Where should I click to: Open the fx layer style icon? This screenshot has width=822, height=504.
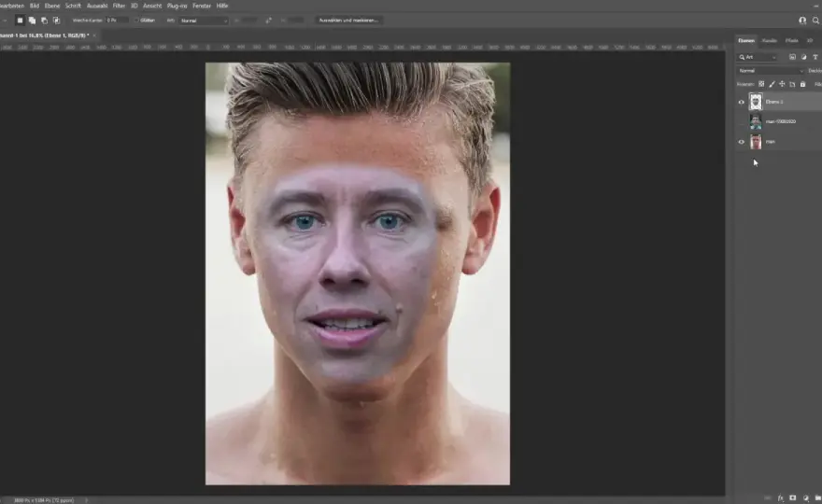(781, 497)
